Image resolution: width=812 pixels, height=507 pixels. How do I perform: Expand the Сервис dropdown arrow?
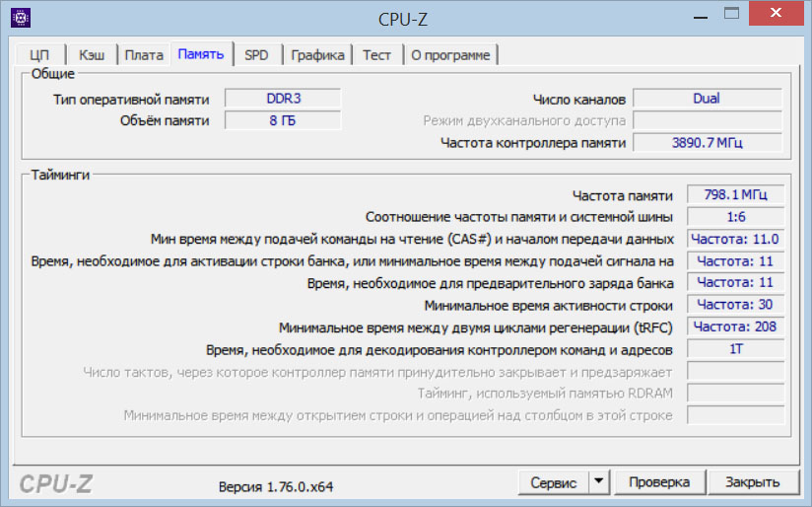(x=598, y=481)
